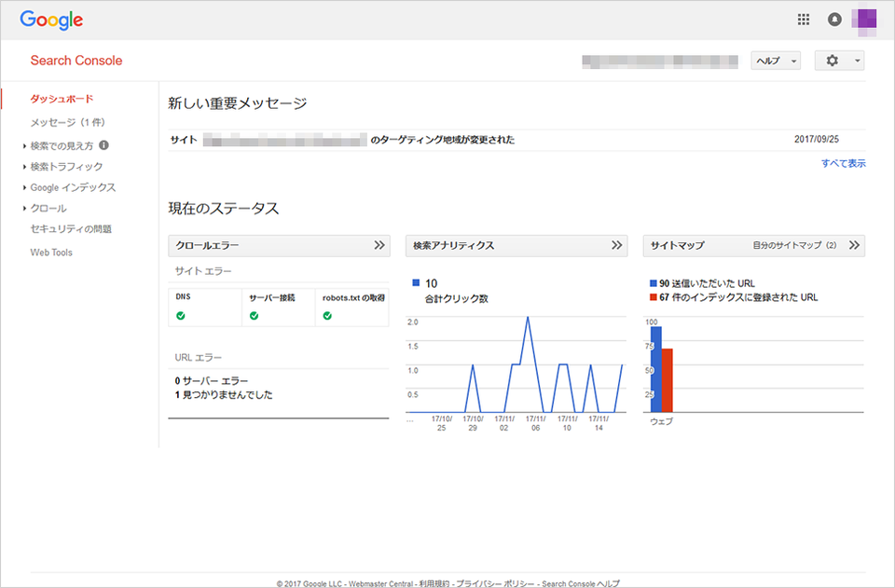Click blue legend square for 合計クリック数

416,282
